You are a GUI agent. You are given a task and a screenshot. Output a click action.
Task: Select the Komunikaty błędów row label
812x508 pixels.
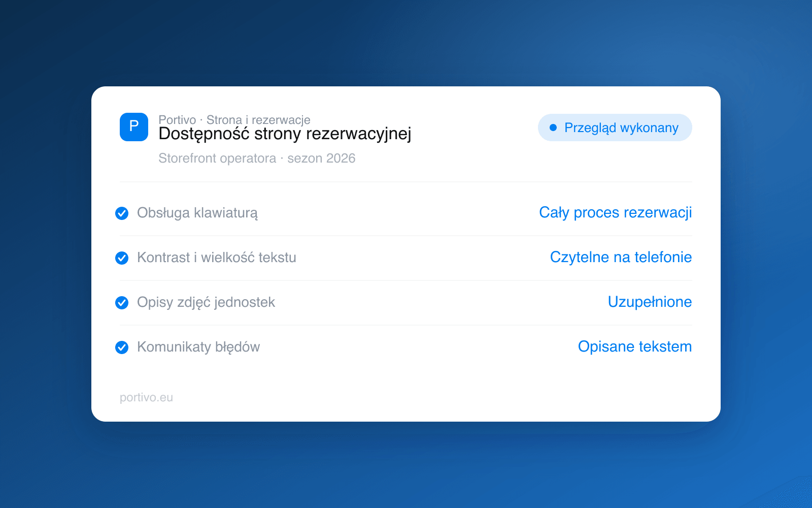pos(198,347)
